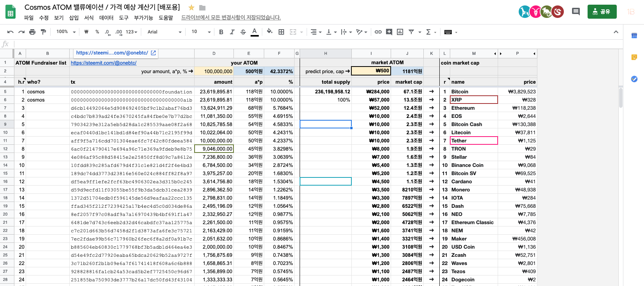Screen dimensions: 644x286
Task: Insert a link using the toolbar icon
Action: click(x=378, y=32)
